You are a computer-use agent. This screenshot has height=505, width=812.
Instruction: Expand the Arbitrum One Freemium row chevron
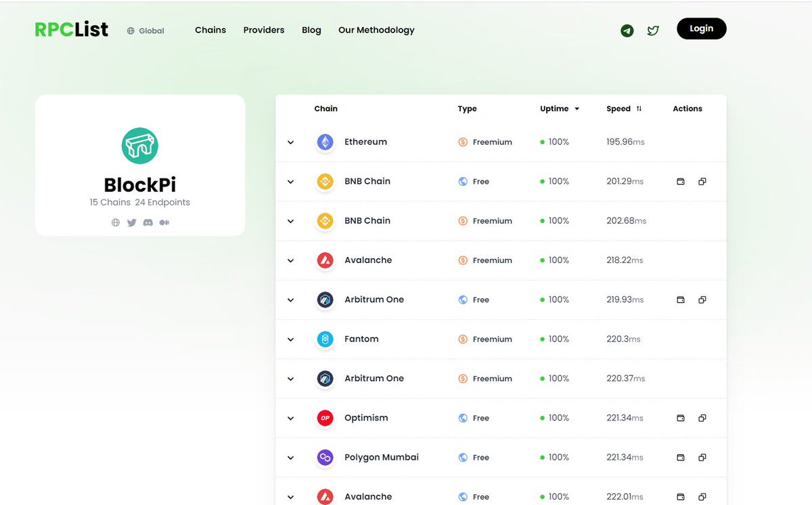[x=290, y=379]
